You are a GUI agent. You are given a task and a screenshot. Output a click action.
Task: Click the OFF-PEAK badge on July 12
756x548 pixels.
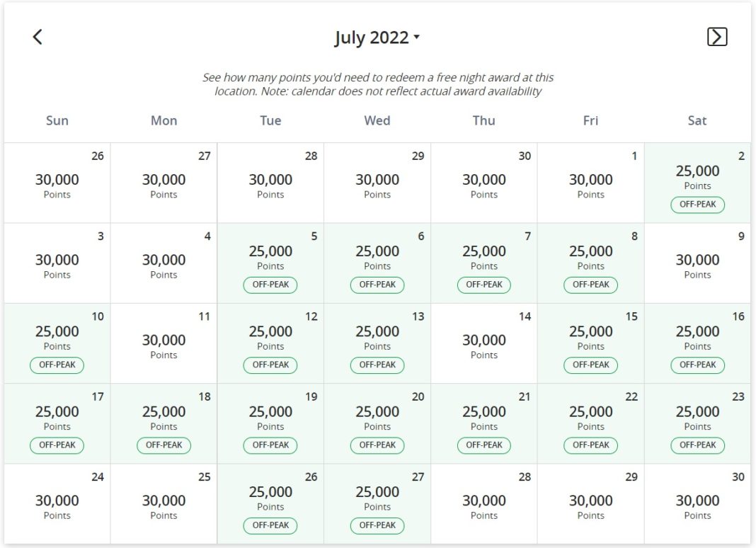(x=270, y=365)
